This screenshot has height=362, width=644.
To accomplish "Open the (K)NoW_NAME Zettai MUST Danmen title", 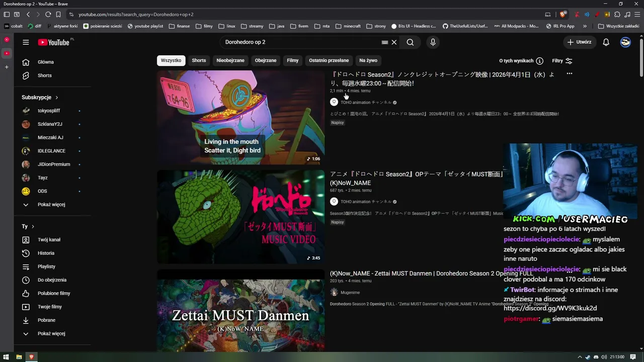I will coord(432,274).
